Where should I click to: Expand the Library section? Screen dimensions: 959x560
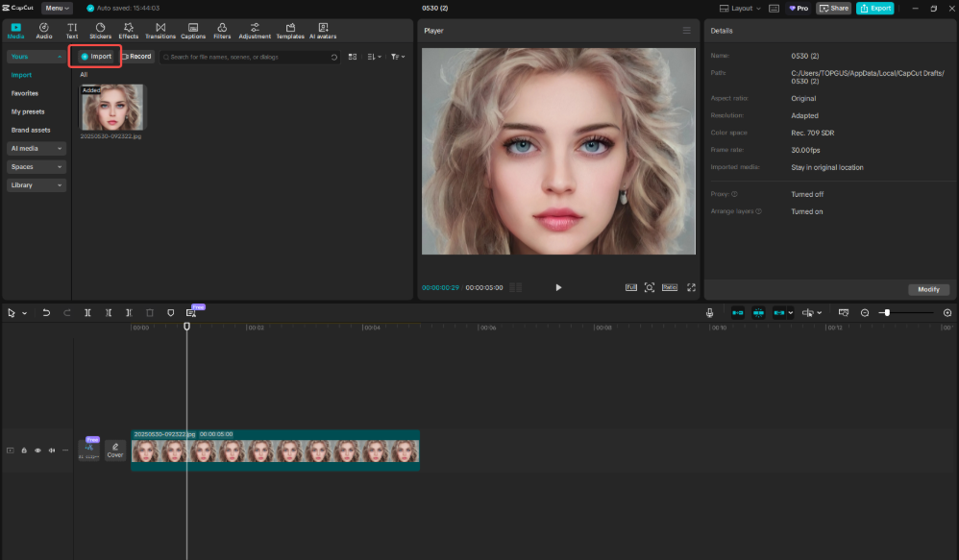point(36,185)
